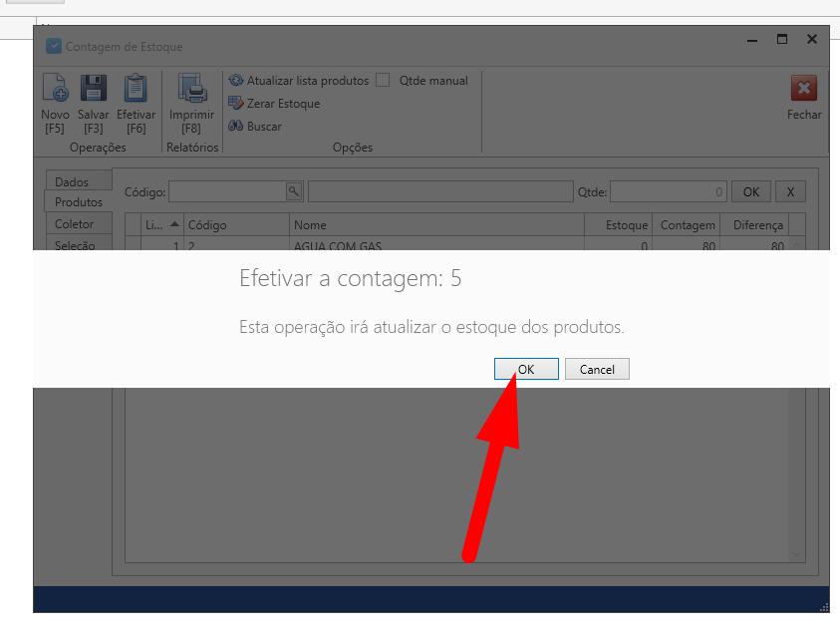Maximize the Contagem de Estoque window
This screenshot has height=633, width=840.
point(782,40)
